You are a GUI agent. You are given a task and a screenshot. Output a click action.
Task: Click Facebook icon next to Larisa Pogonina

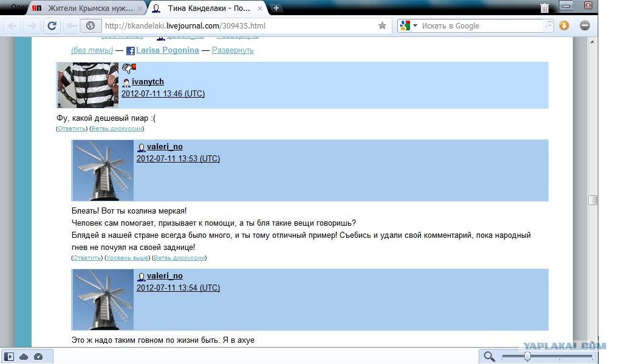pos(130,51)
